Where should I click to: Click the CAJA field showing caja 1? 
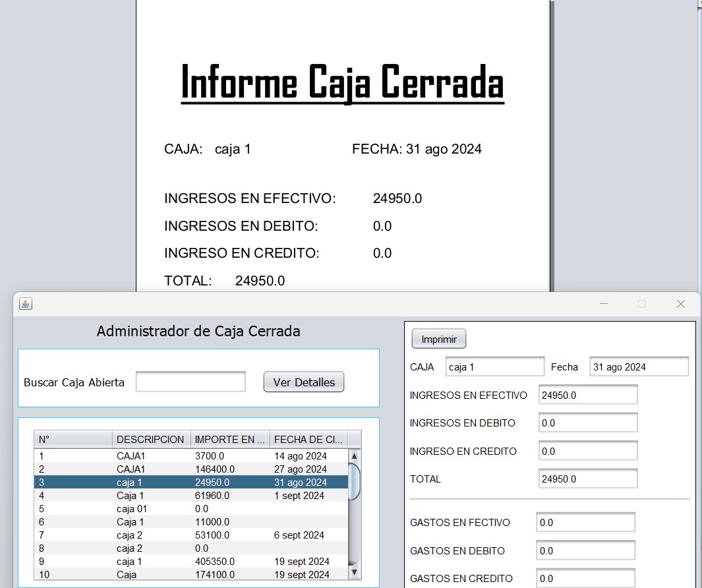coord(494,367)
